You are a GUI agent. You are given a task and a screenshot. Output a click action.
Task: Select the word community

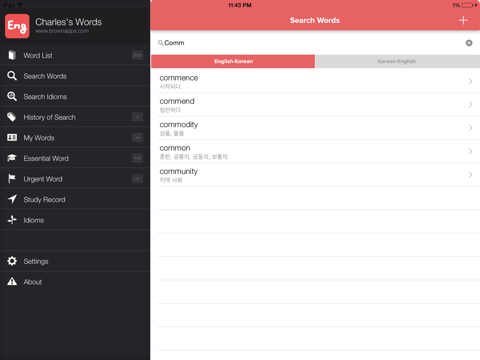click(178, 171)
